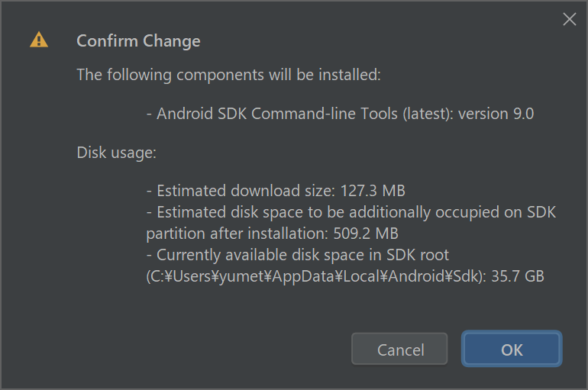Cancel the component installation
The width and height of the screenshot is (588, 390).
coord(399,349)
